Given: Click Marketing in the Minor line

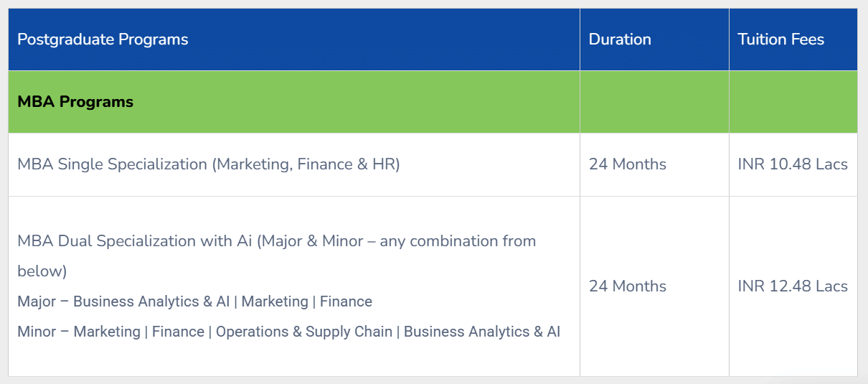Looking at the screenshot, I should 107,332.
